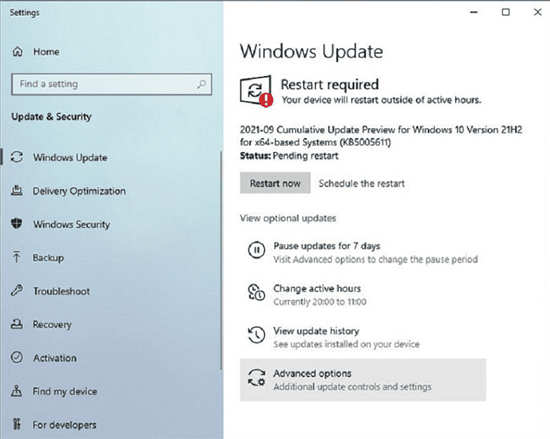This screenshot has height=439, width=550.
Task: Minimize the Settings window
Action: pos(474,12)
